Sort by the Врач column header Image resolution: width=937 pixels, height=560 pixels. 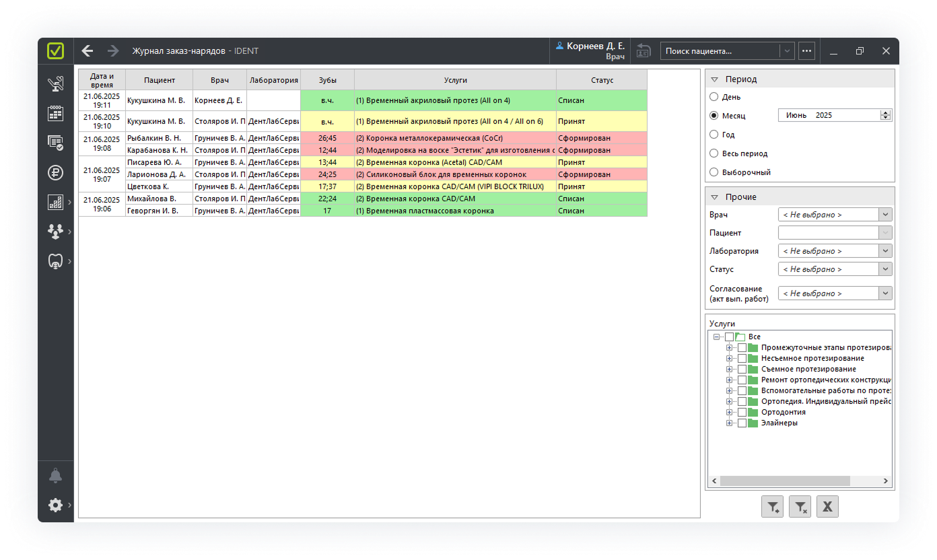[219, 79]
